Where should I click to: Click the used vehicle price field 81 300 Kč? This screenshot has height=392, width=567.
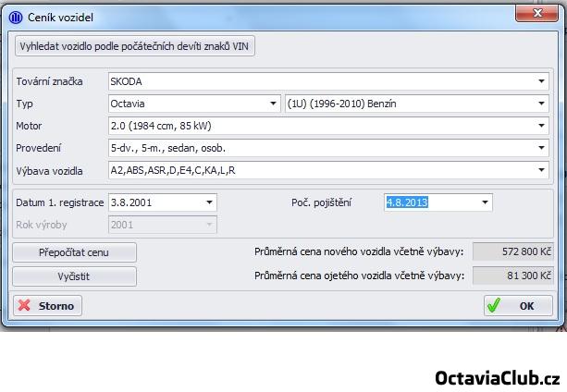(513, 276)
